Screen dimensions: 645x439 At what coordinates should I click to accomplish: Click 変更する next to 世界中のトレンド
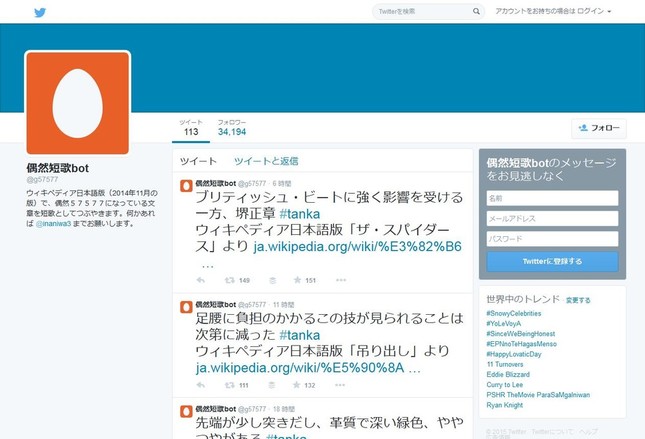point(578,300)
